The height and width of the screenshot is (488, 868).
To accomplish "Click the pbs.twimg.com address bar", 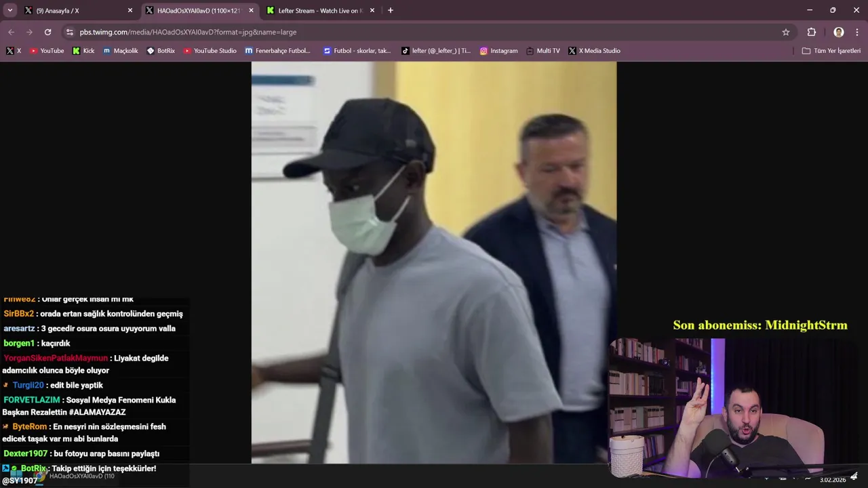I will click(427, 32).
